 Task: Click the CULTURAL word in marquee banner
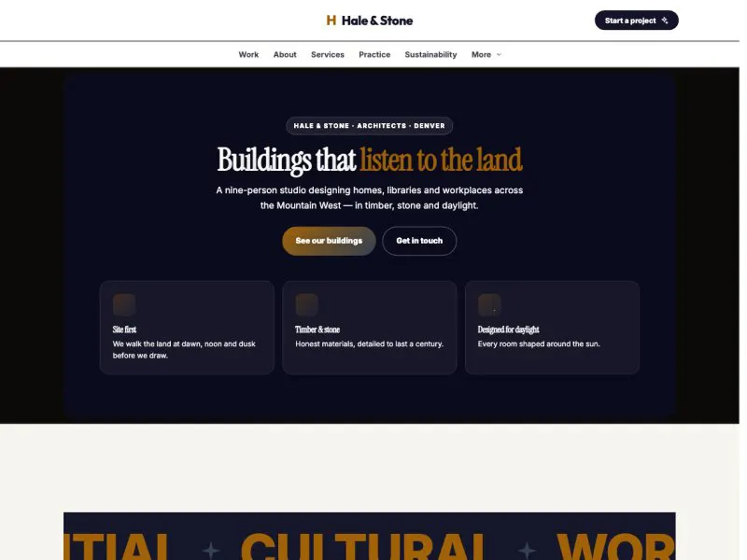[364, 546]
